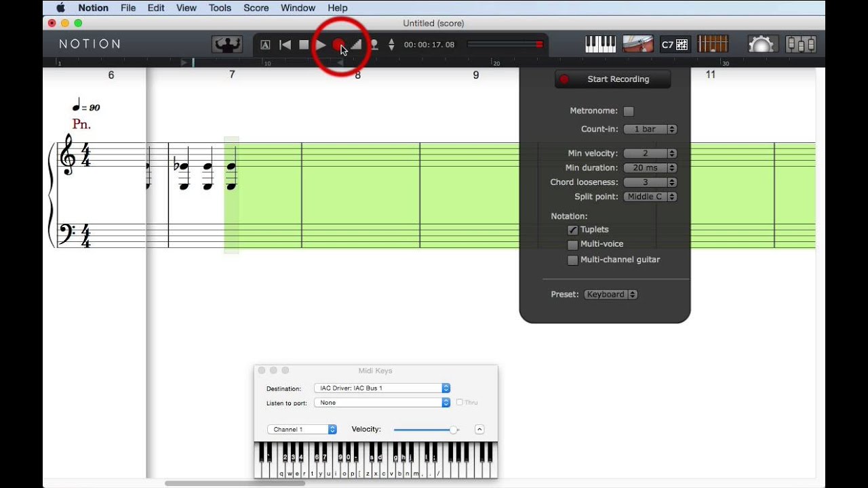The image size is (868, 488).
Task: Open the Preset 'Keyboard' dropdown
Action: 610,294
